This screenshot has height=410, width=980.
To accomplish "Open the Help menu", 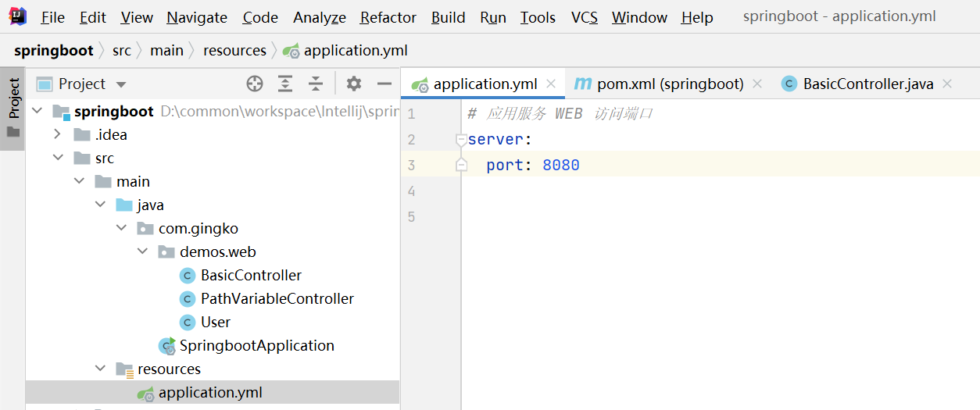I will pyautogui.click(x=697, y=17).
